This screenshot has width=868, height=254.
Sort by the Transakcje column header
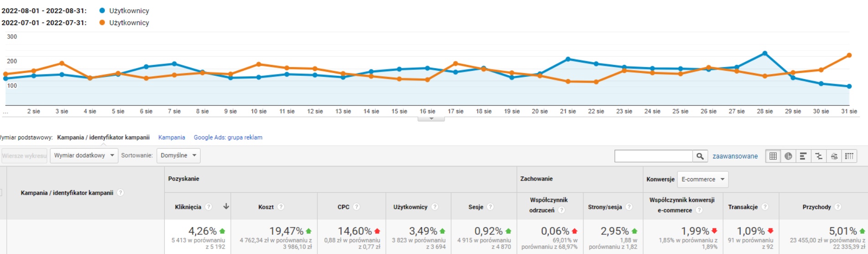(743, 207)
